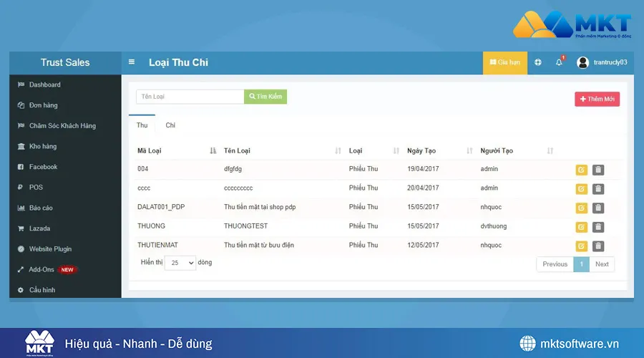The width and height of the screenshot is (644, 358).
Task: Click the Kho hàng warehouse icon
Action: point(21,146)
